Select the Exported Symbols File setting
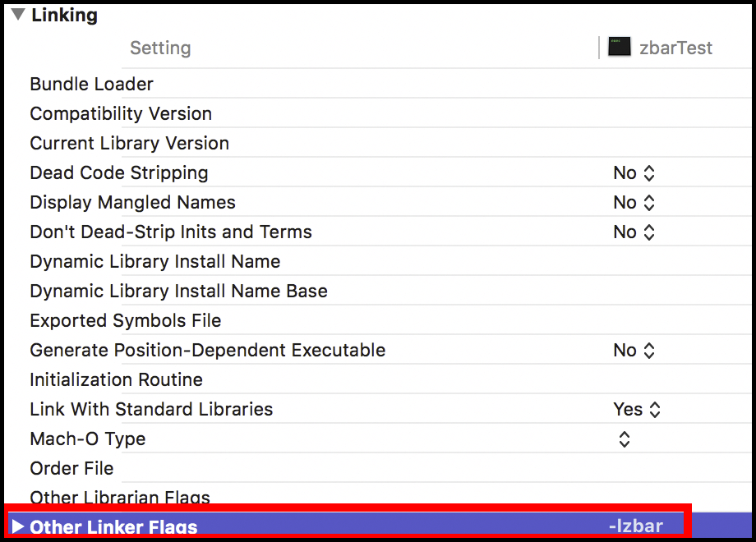Image resolution: width=756 pixels, height=542 pixels. tap(126, 321)
